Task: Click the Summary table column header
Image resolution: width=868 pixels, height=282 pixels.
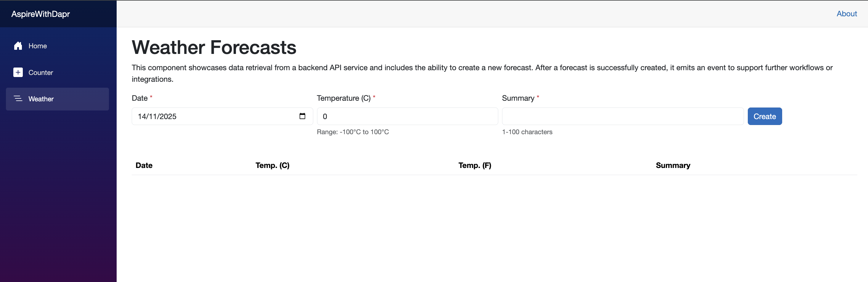Action: click(x=673, y=165)
